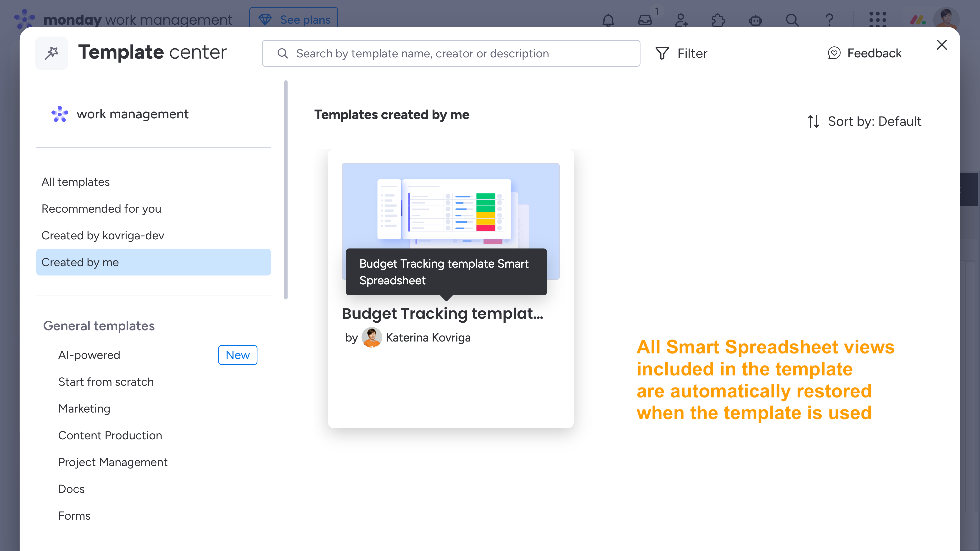Open the AI-powered templates category

pos(89,355)
